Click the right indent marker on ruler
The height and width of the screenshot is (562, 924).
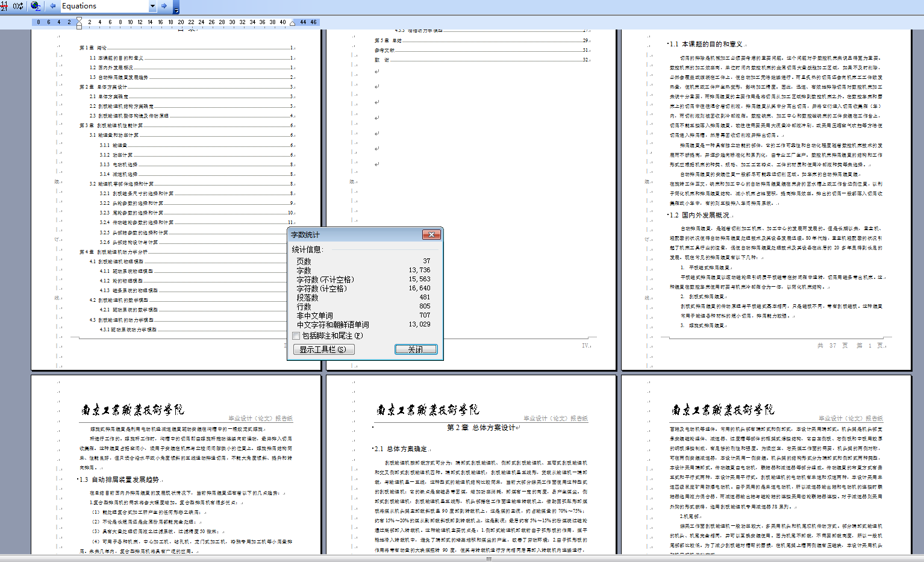(x=293, y=23)
